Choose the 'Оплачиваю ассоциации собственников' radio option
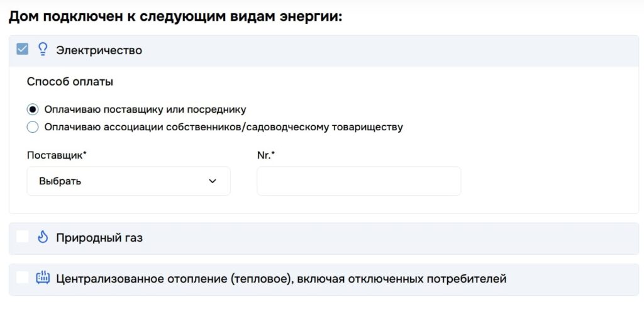This screenshot has height=309, width=644. pos(33,127)
